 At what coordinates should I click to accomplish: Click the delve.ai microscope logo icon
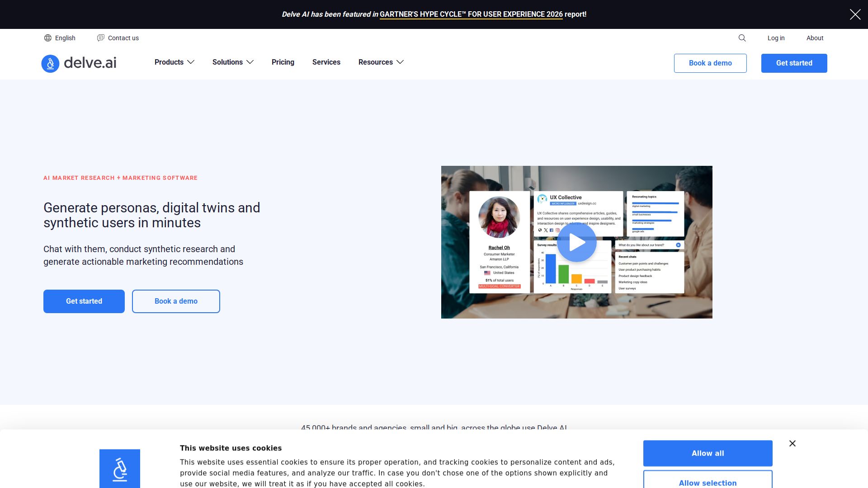click(x=50, y=63)
